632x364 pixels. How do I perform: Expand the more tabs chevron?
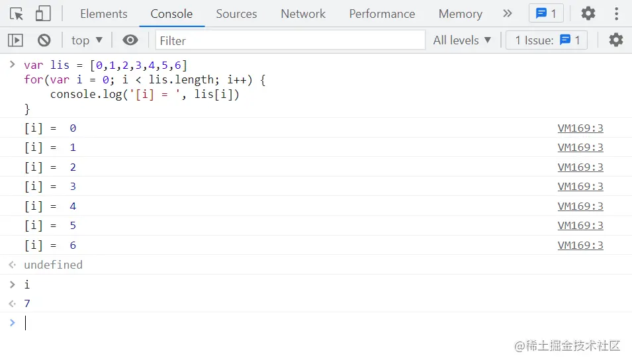508,13
